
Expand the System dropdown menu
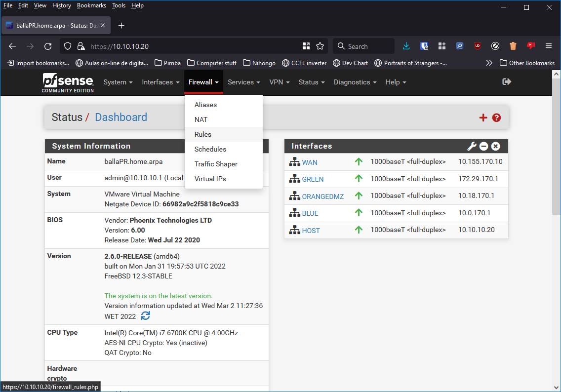pyautogui.click(x=118, y=82)
